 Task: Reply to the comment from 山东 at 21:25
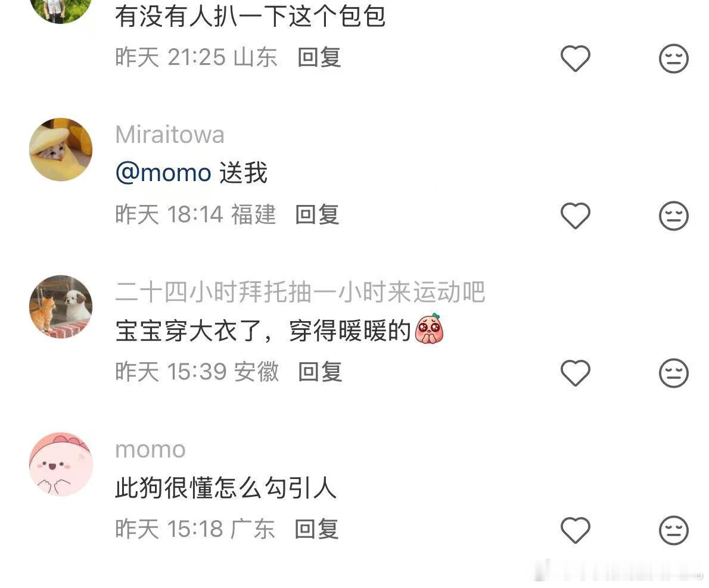point(319,57)
